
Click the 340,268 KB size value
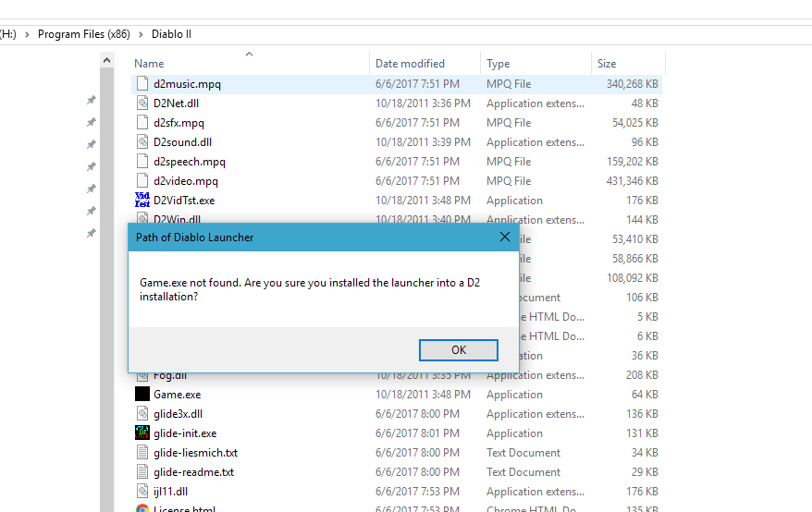(633, 84)
